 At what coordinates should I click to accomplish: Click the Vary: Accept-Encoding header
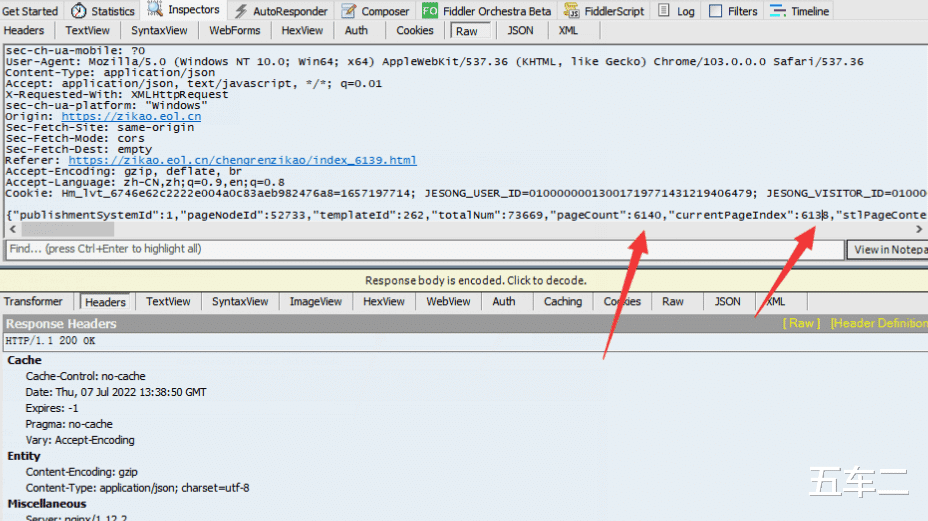click(x=80, y=440)
